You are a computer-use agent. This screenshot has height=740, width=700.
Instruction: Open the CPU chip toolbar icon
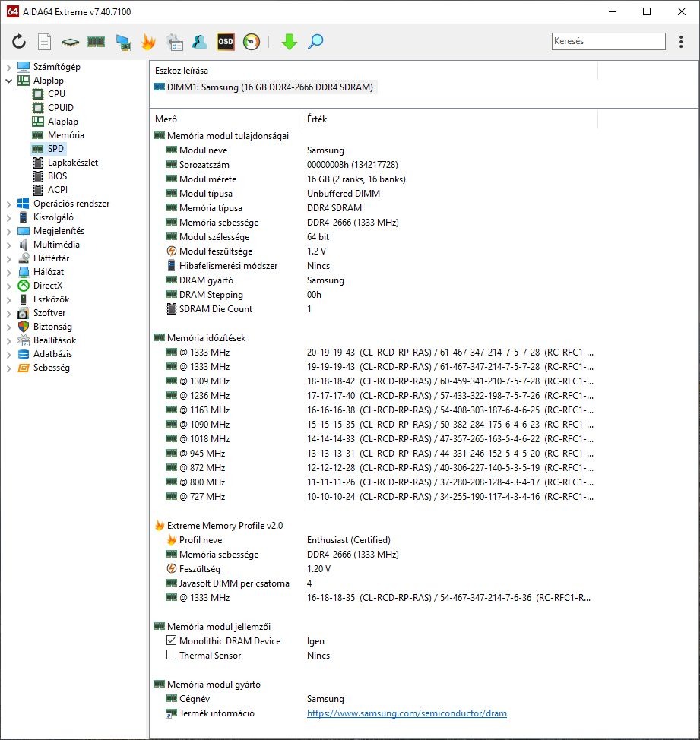[x=71, y=42]
